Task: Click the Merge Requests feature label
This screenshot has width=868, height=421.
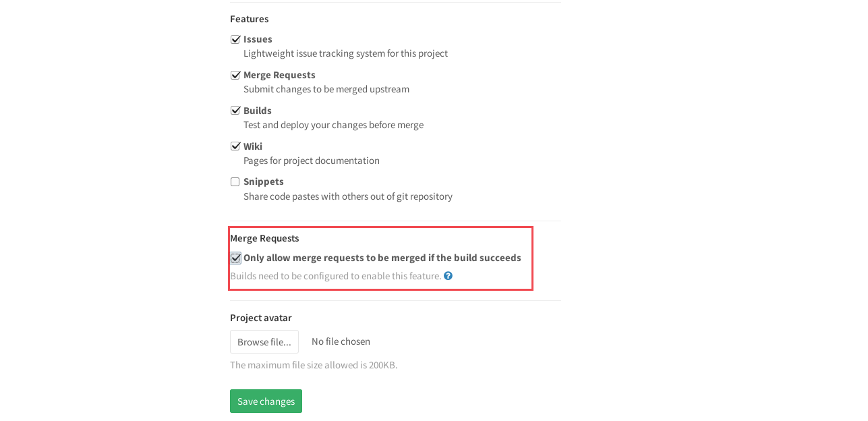Action: coord(279,75)
